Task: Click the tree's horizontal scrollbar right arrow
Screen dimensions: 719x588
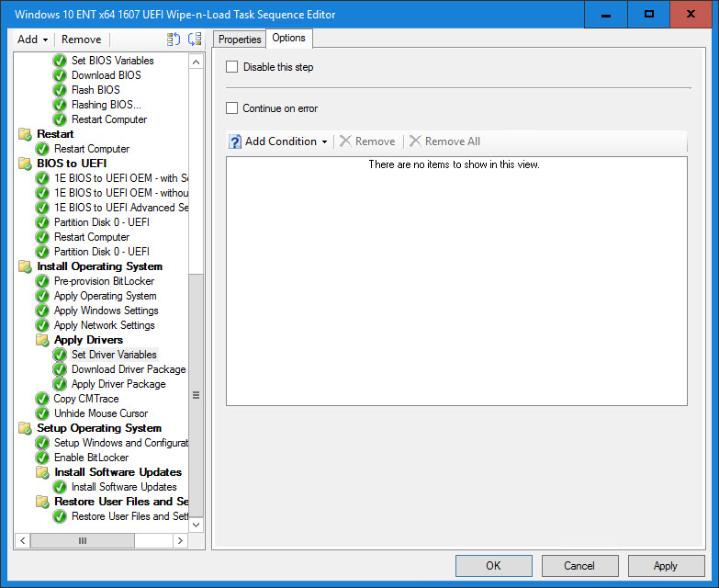Action: 180,541
